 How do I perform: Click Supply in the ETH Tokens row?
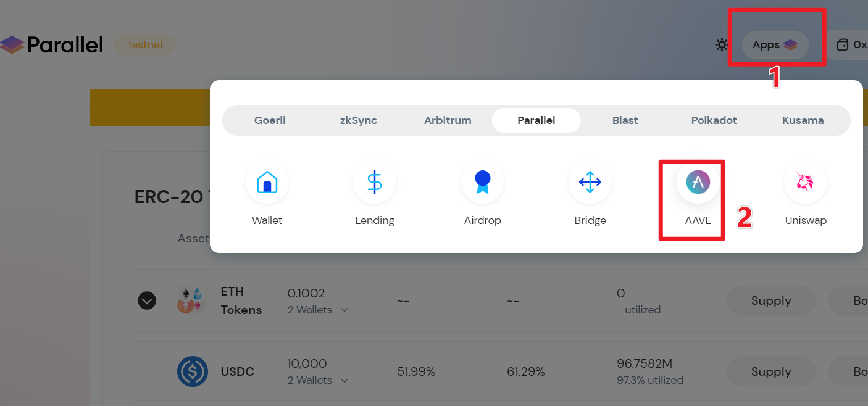click(x=771, y=300)
